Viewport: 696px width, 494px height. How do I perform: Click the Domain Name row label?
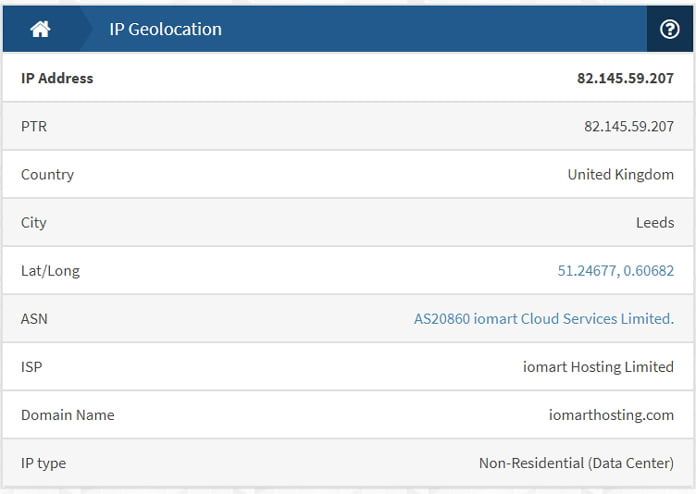tap(67, 415)
